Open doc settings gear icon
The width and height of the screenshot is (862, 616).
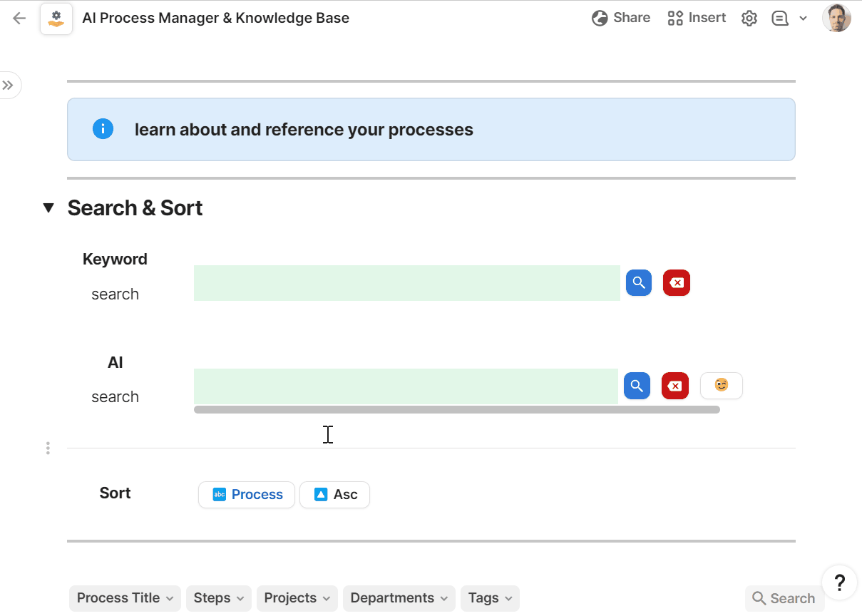tap(749, 19)
